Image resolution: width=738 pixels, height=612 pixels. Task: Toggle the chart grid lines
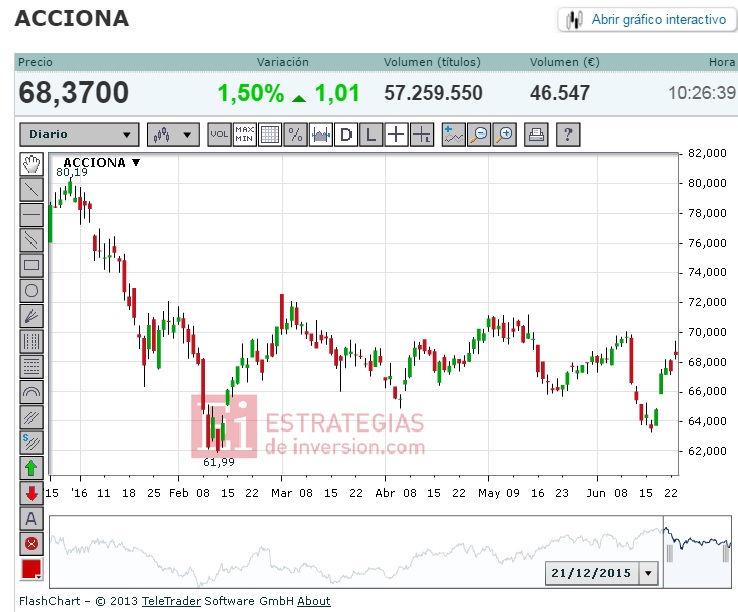coord(270,135)
